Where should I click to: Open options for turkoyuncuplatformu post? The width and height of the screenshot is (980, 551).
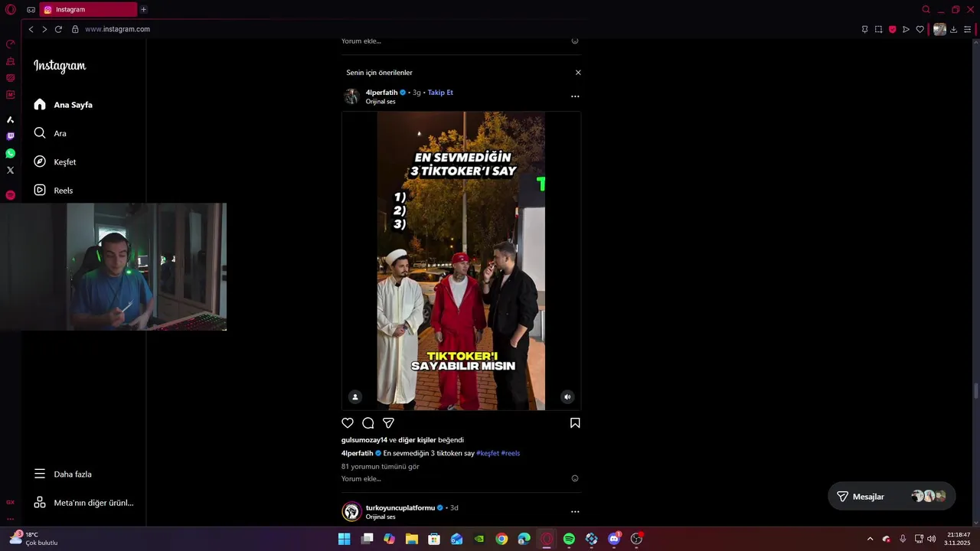tap(575, 511)
